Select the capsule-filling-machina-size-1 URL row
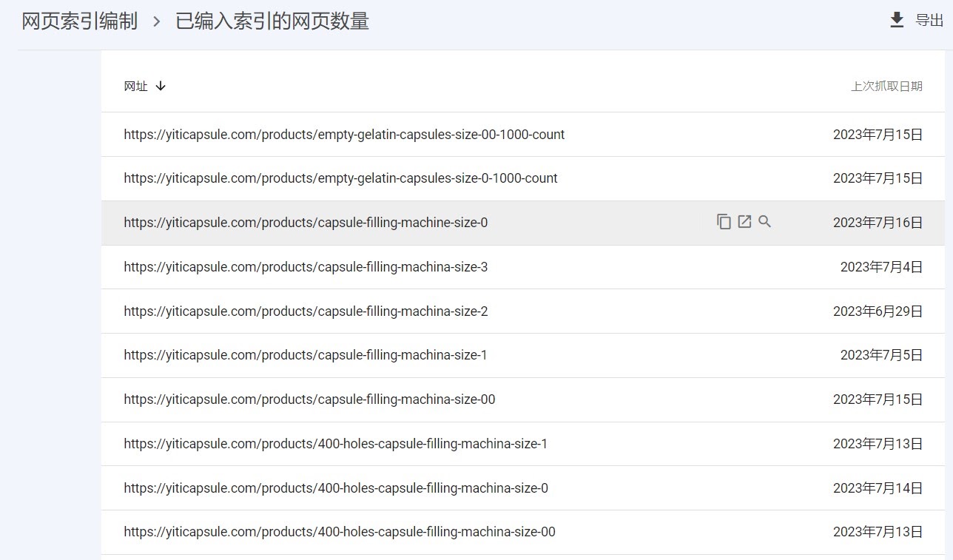The height and width of the screenshot is (560, 953). 523,355
